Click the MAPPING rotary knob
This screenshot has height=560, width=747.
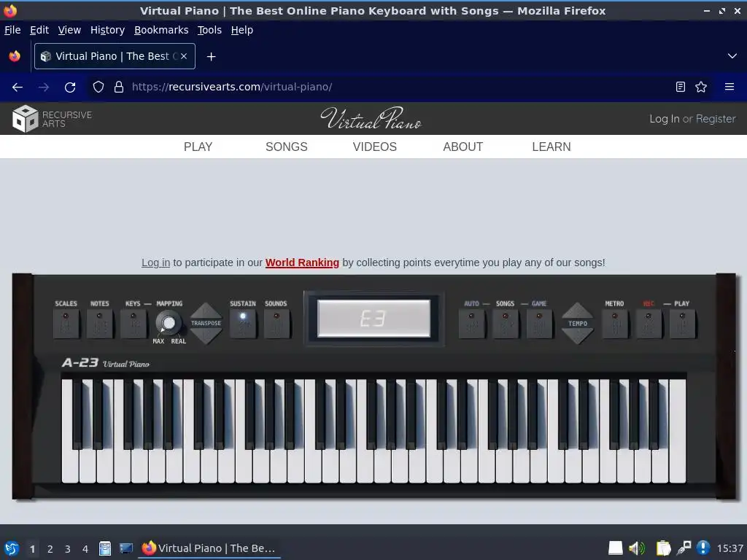[x=169, y=323]
